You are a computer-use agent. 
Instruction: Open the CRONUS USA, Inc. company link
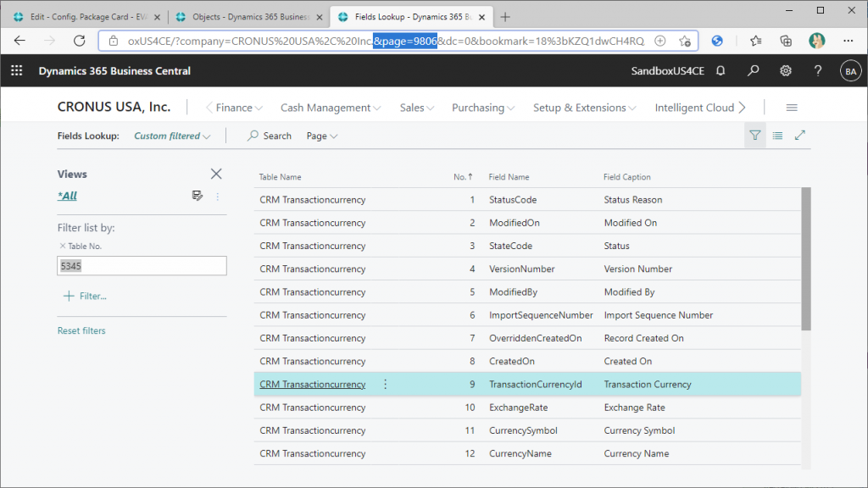tap(114, 107)
